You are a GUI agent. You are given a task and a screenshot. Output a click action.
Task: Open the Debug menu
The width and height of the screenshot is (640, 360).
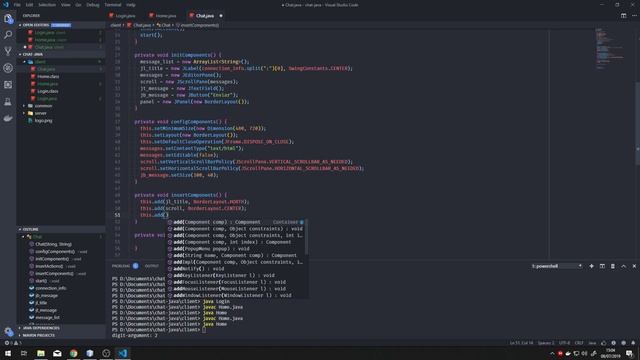(x=93, y=5)
